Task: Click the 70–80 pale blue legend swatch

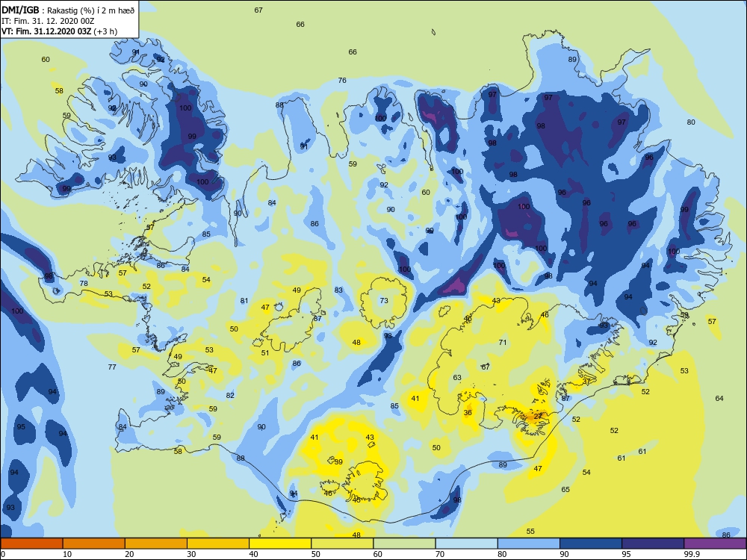Action: point(466,544)
